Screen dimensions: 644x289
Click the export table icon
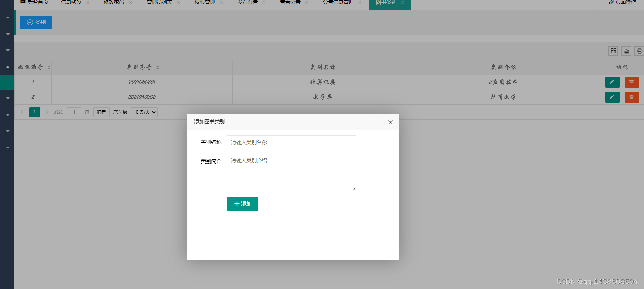(x=626, y=51)
